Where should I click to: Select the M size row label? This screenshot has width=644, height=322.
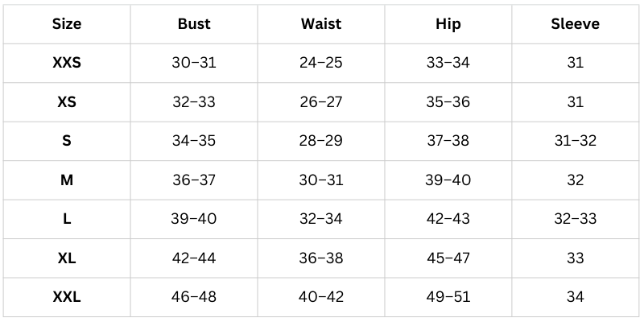(x=67, y=180)
